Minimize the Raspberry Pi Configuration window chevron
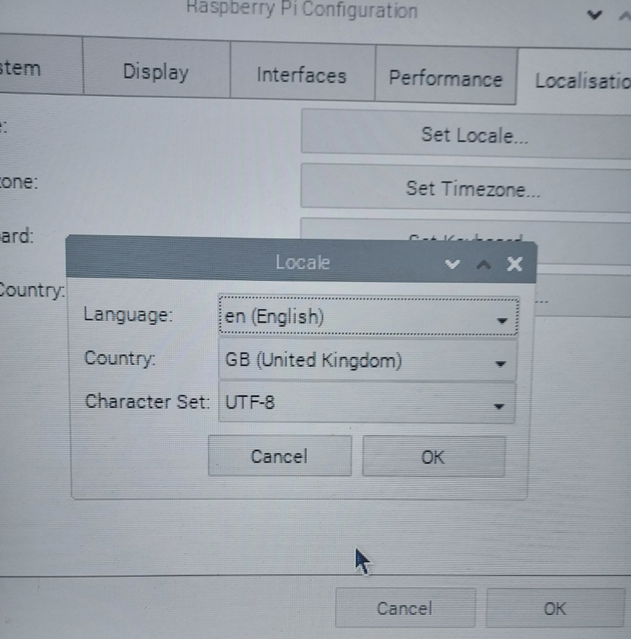Image resolution: width=631 pixels, height=639 pixels. (595, 15)
